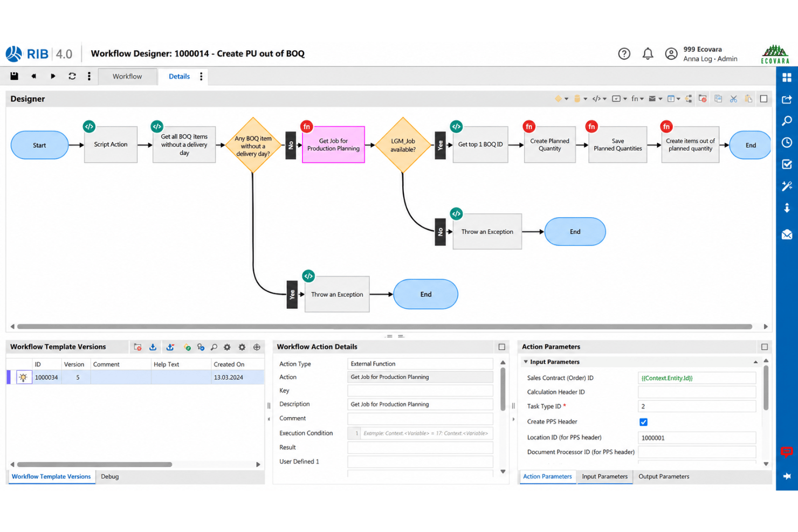The image size is (798, 532).
Task: Open the user profile icon beside Ecovara
Action: click(671, 53)
